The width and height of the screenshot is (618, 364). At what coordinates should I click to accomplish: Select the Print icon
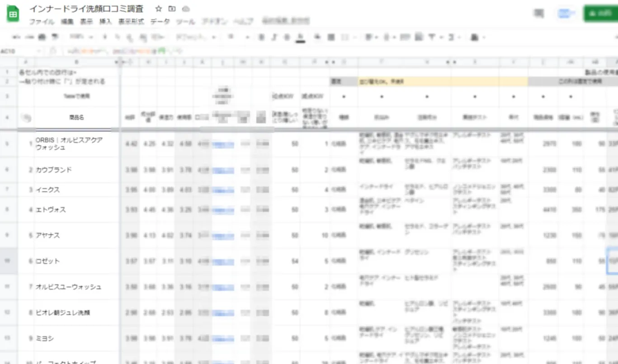42,37
